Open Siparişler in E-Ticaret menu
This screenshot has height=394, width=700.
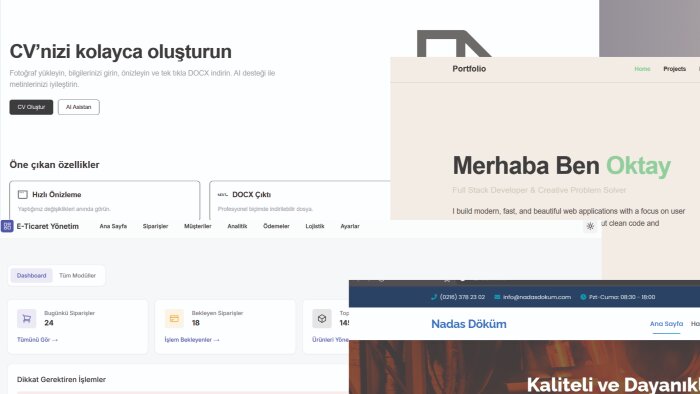[x=155, y=226]
